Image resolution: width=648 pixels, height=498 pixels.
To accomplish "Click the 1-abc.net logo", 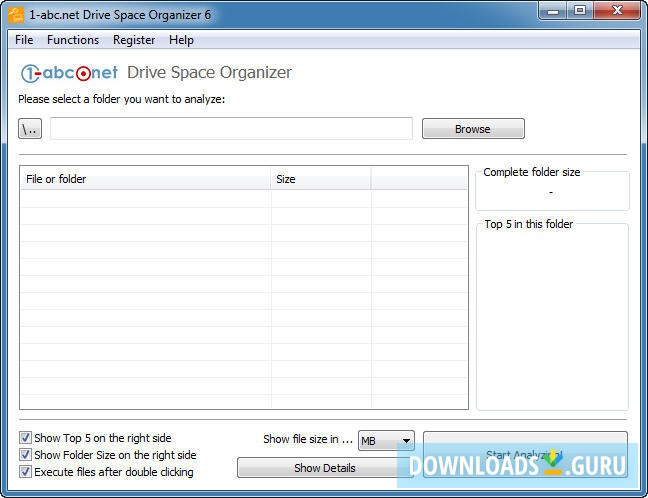I will point(69,73).
